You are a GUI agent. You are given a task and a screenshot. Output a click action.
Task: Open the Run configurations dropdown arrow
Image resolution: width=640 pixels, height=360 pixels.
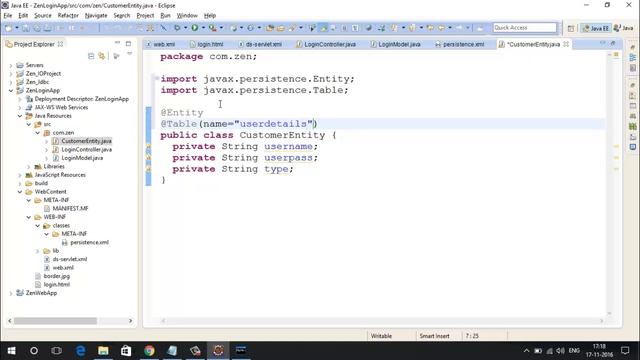click(203, 28)
